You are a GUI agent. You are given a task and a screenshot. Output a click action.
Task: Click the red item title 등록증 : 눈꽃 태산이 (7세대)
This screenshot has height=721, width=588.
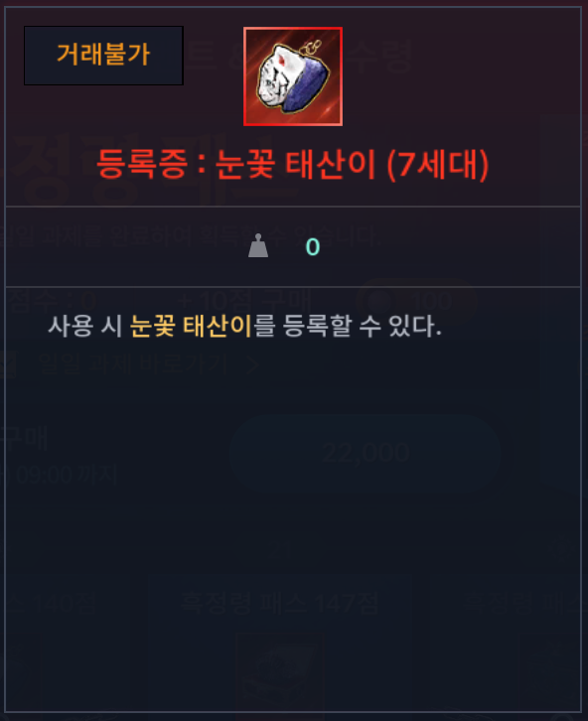pyautogui.click(x=292, y=164)
